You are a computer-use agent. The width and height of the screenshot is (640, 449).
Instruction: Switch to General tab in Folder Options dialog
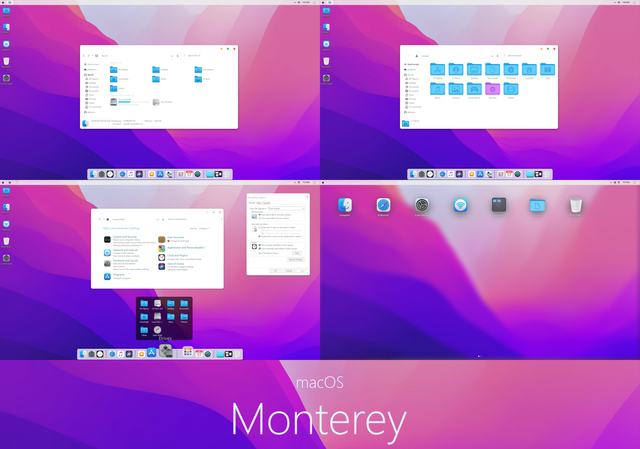pos(252,203)
